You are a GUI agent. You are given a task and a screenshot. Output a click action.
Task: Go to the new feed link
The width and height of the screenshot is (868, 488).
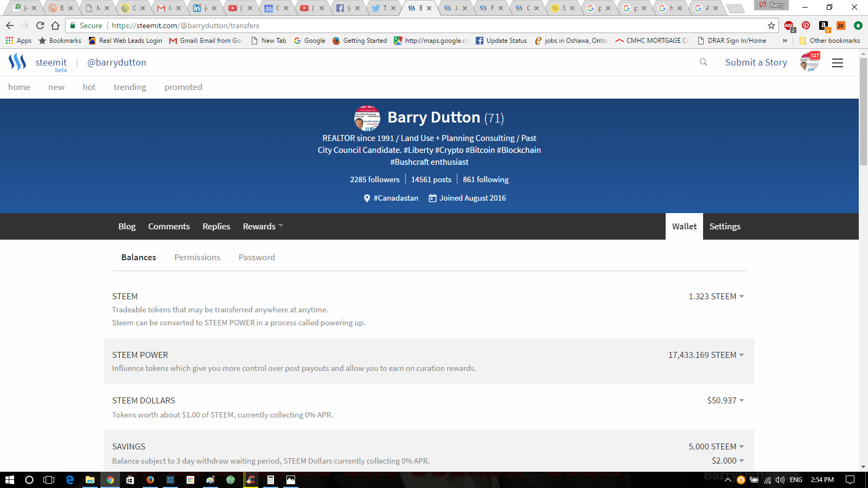pyautogui.click(x=56, y=87)
